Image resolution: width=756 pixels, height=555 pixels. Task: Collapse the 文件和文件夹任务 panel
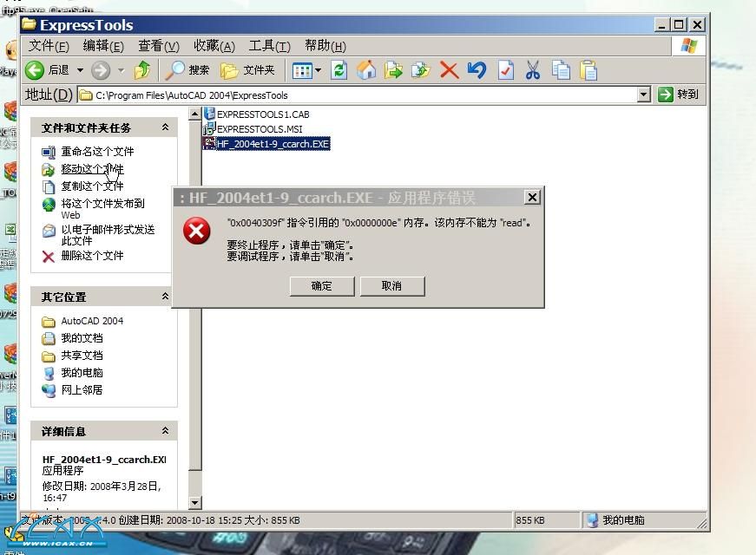coord(166,127)
